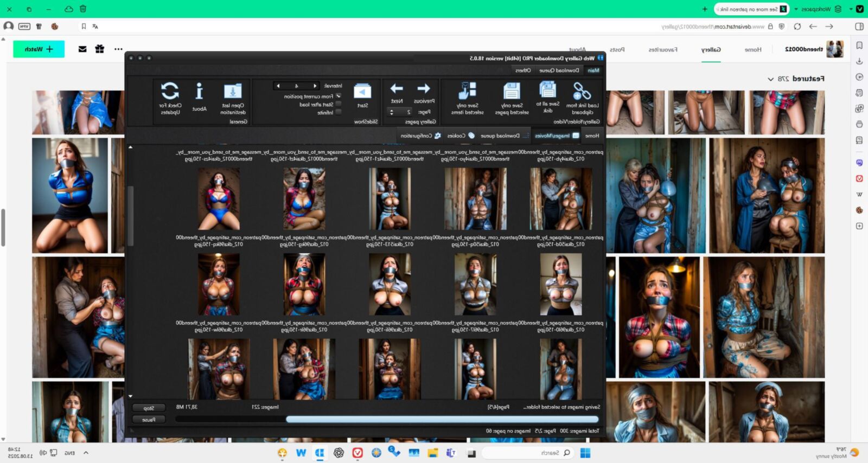Bookmark this page from address bar
Screen dimensions: 868x463
coord(84,26)
